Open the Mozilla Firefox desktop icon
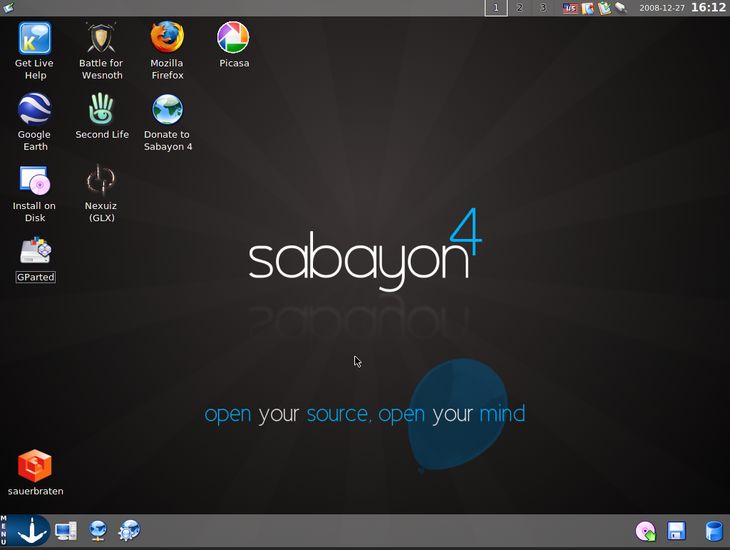730x550 pixels. tap(167, 37)
